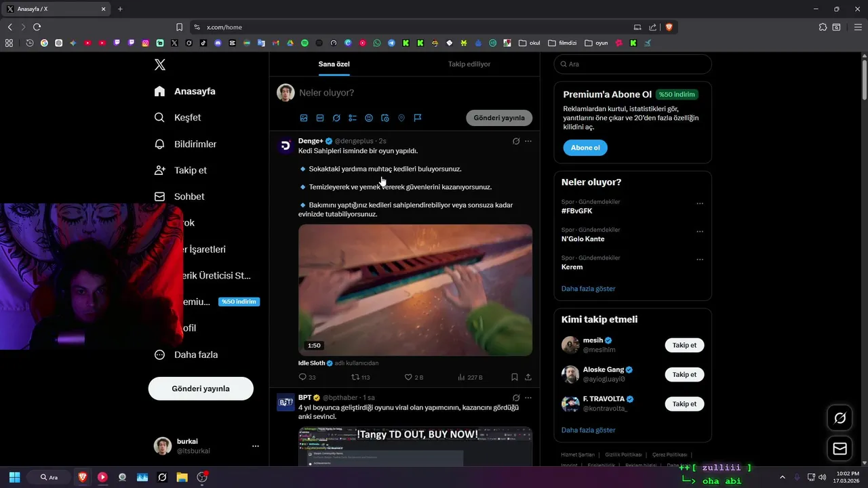This screenshot has height=488, width=868.
Task: Open the Denge+ profile avatar
Action: click(285, 145)
